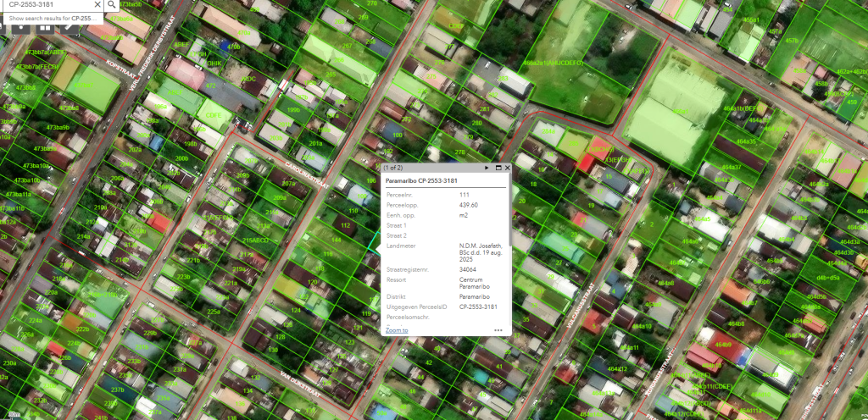Click the parcel labeled 280
Image resolution: width=868 pixels, height=420 pixels.
pyautogui.click(x=476, y=123)
